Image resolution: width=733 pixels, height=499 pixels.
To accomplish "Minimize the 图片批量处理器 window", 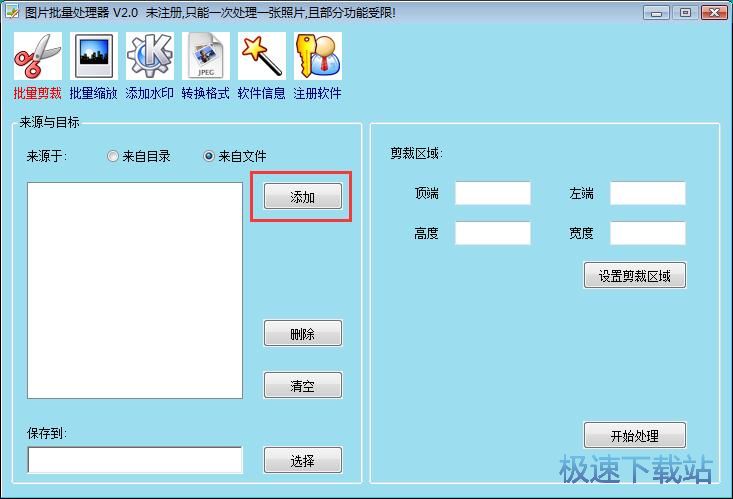I will [x=656, y=13].
